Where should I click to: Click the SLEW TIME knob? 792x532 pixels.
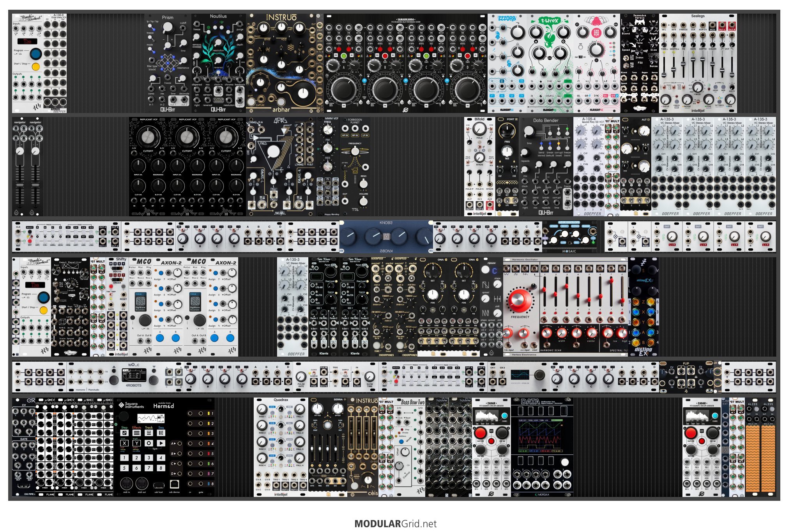(369, 376)
